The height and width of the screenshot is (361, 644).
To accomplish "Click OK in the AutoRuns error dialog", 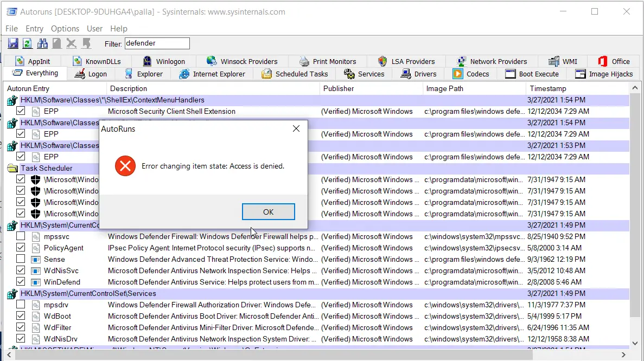I will (268, 212).
